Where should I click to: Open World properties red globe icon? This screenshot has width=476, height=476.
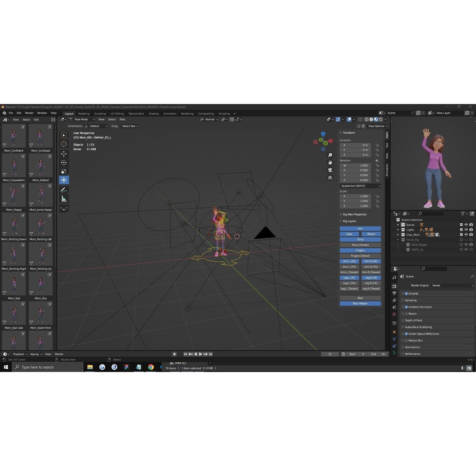click(394, 314)
